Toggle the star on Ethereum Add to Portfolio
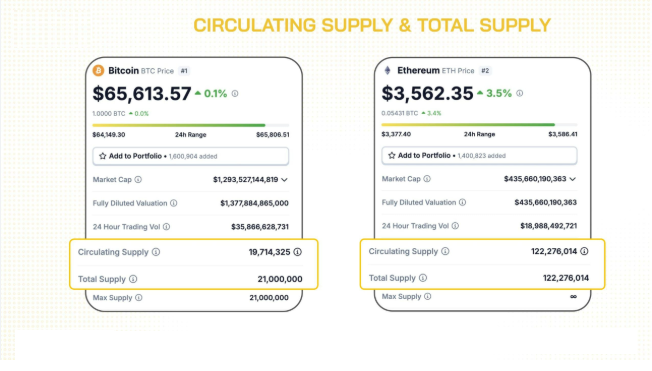 click(x=392, y=156)
